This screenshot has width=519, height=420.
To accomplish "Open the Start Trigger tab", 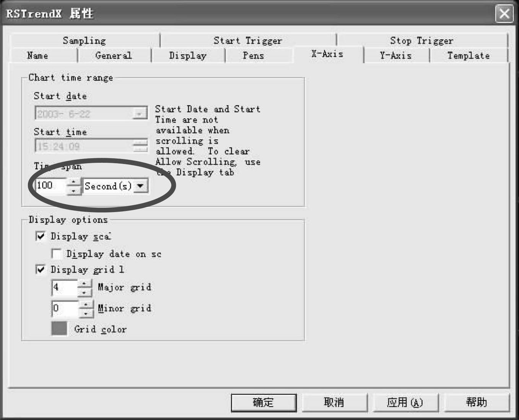I will [x=248, y=41].
